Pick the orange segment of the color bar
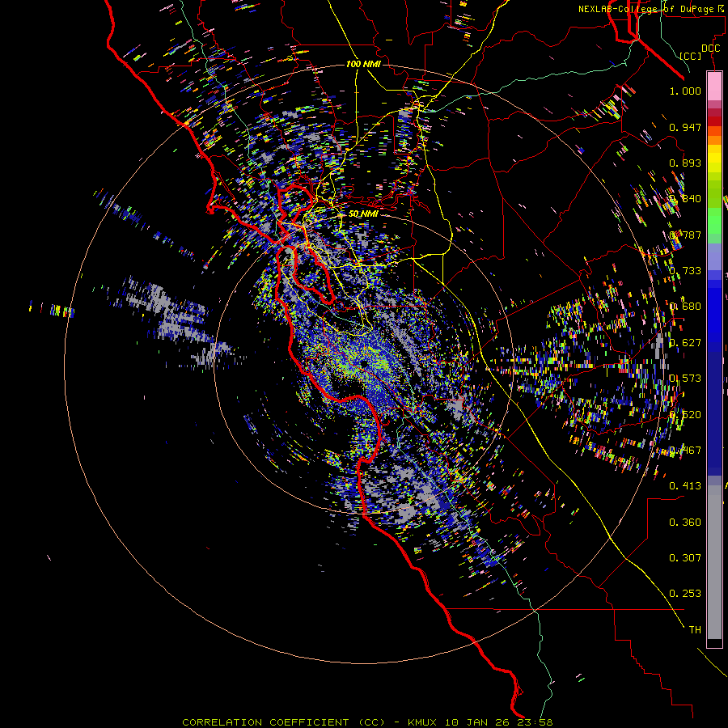Viewport: 728px width, 728px height. [714, 140]
